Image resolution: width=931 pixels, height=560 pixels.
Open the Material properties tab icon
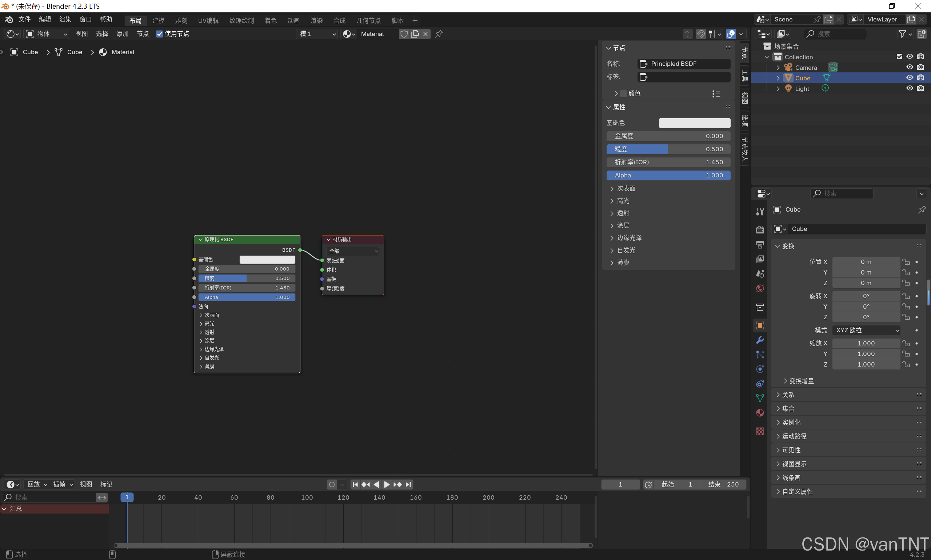click(x=760, y=412)
